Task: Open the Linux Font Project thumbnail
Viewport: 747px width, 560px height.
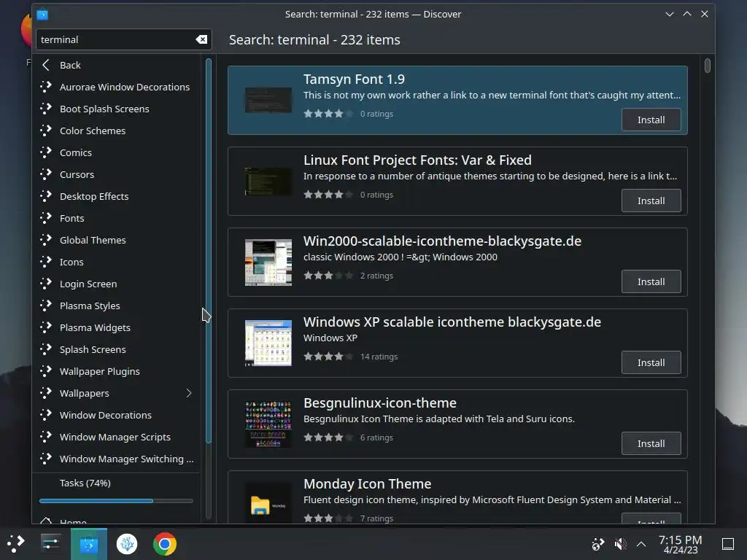Action: (x=268, y=182)
